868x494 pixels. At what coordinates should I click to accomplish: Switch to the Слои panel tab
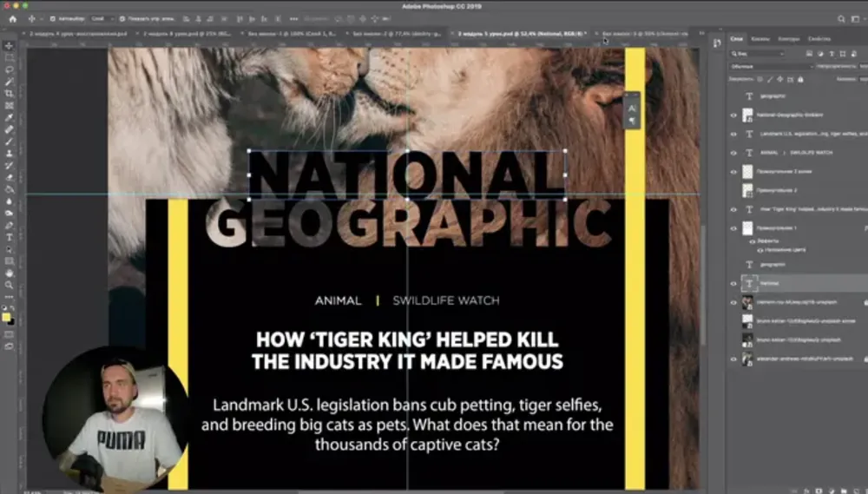736,39
